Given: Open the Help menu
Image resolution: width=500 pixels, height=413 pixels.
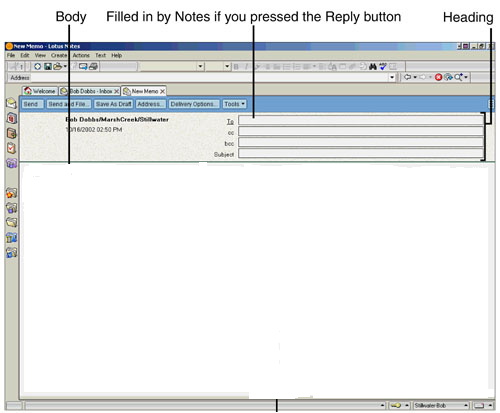Looking at the screenshot, I should [116, 55].
